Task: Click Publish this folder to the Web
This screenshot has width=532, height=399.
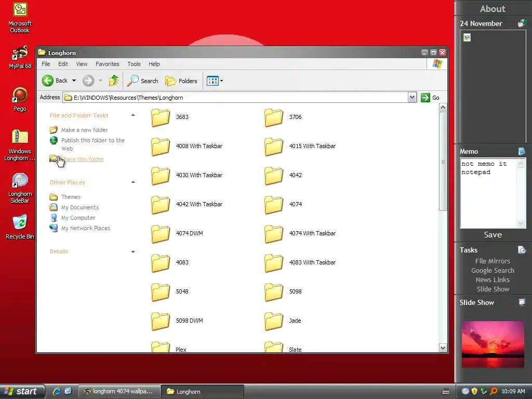Action: (x=93, y=144)
